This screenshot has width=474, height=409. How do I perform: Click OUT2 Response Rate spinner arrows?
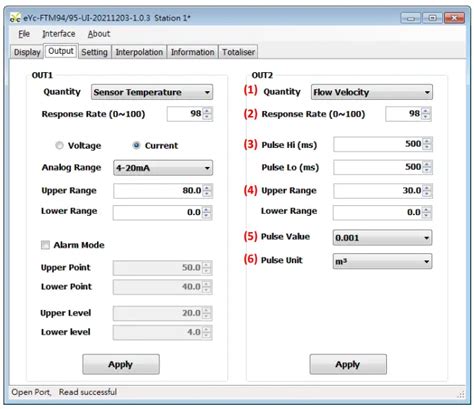426,114
